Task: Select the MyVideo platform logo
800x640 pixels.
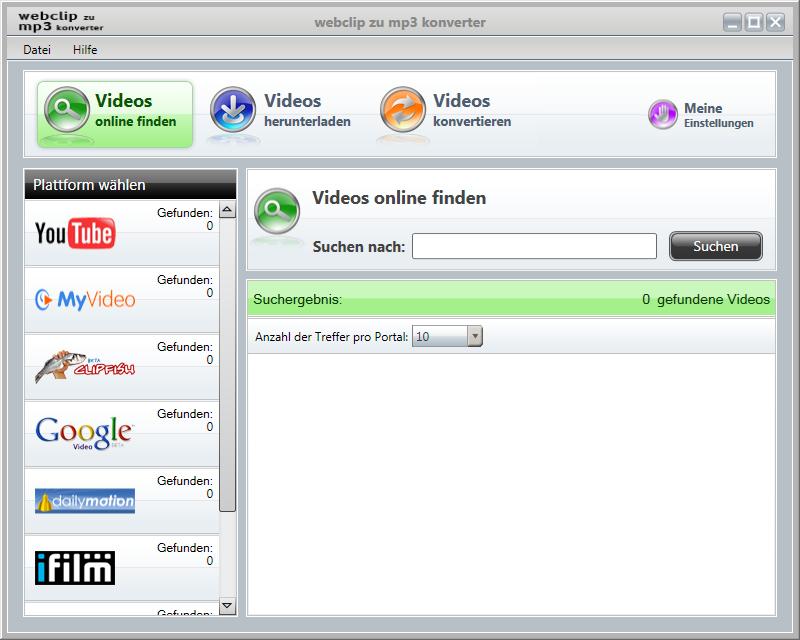Action: [x=85, y=299]
